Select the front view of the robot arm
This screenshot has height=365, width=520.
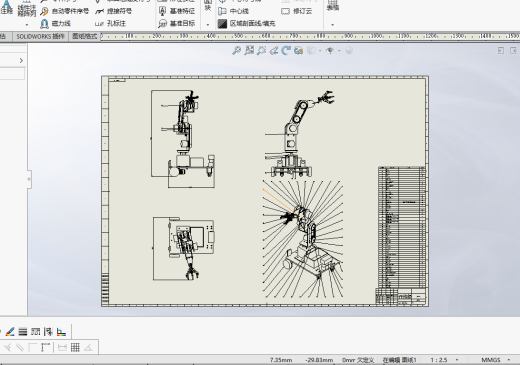pos(183,139)
